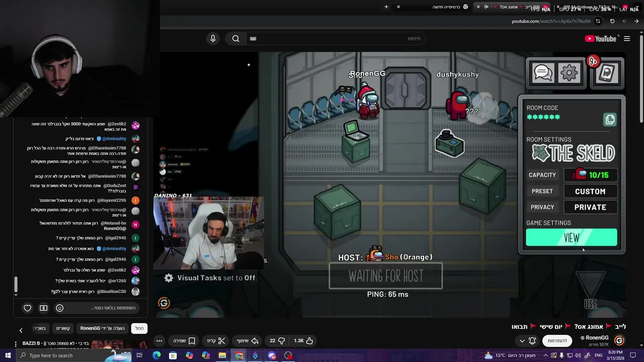Image resolution: width=644 pixels, height=362 pixels.
Task: Reload the page in the browser
Action: 612,21
